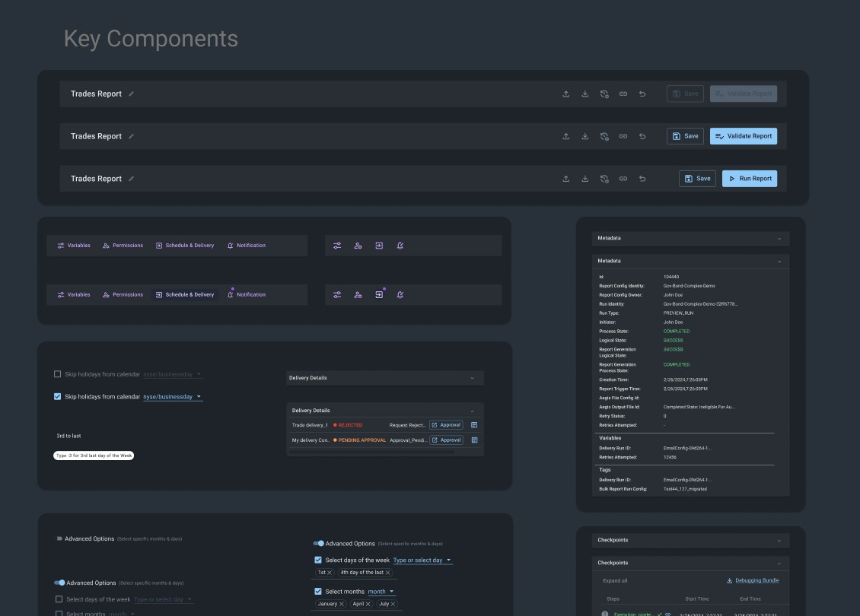This screenshot has height=616, width=860.
Task: Open the active nyse/businessday calendar dropdown
Action: [x=173, y=397]
